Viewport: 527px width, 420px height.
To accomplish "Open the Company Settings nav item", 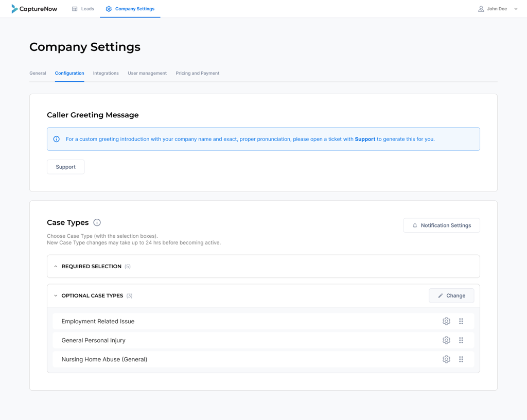I will (x=130, y=9).
